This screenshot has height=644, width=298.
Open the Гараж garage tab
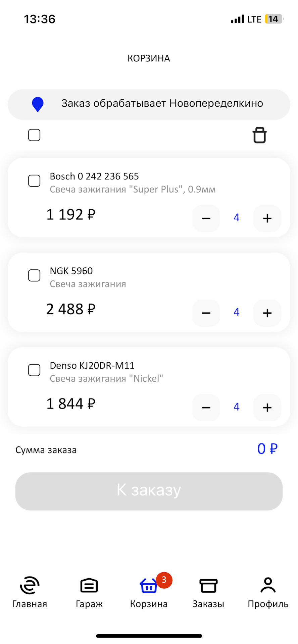[89, 592]
